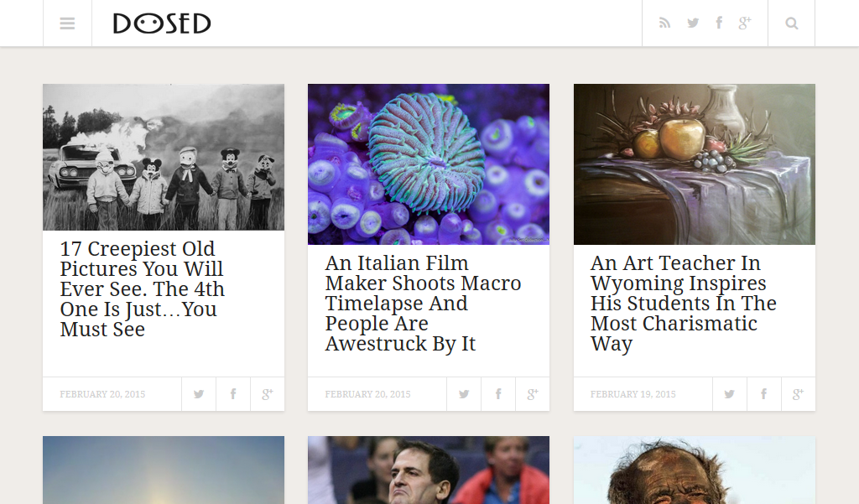Share the Art Teacher post on Google Plus
This screenshot has width=859, height=504.
[x=798, y=394]
